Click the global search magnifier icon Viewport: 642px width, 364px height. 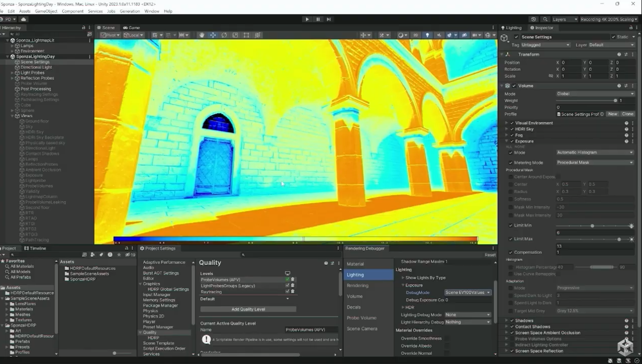click(x=545, y=19)
